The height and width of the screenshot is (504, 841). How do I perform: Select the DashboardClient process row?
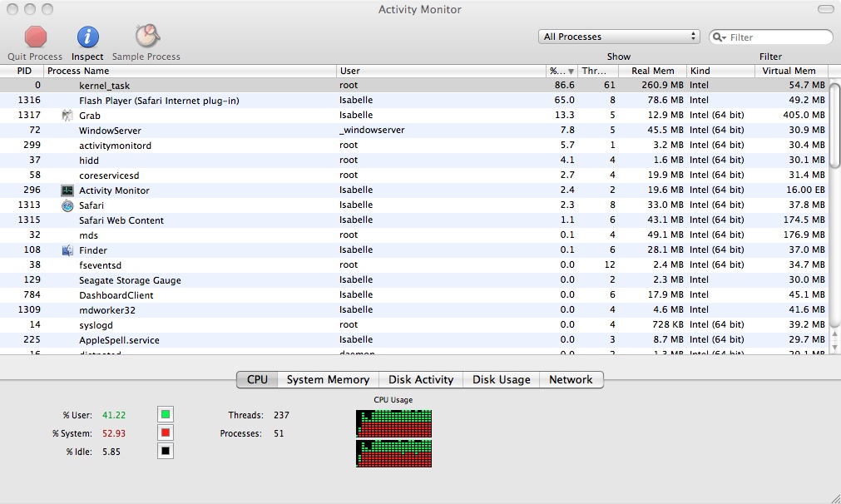coord(414,295)
